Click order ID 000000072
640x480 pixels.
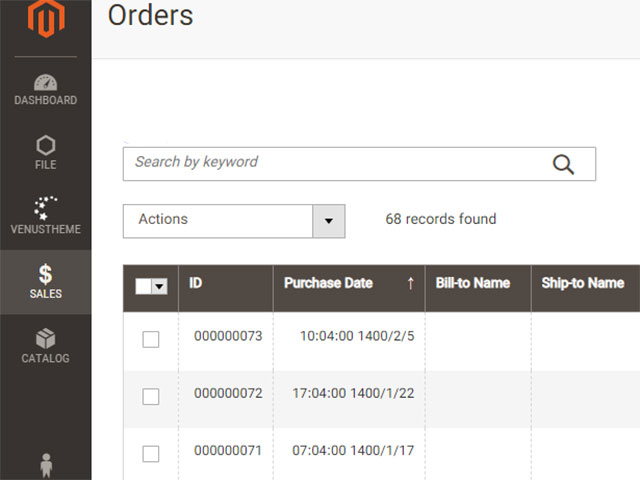228,393
